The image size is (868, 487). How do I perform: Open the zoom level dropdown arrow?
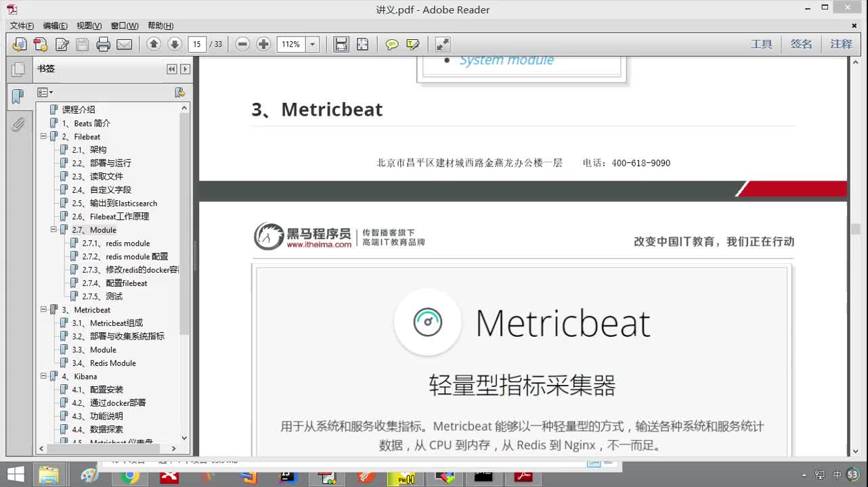313,45
